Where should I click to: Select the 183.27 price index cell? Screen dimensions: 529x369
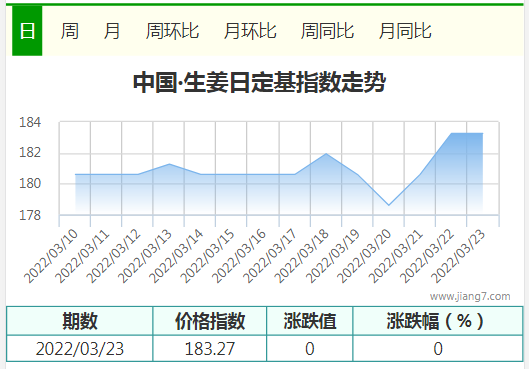coord(210,348)
